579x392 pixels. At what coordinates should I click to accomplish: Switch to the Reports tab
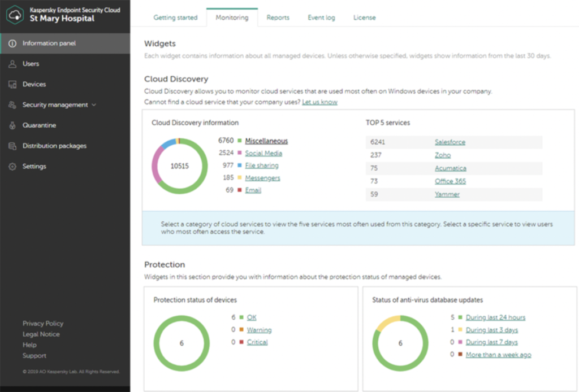(278, 18)
